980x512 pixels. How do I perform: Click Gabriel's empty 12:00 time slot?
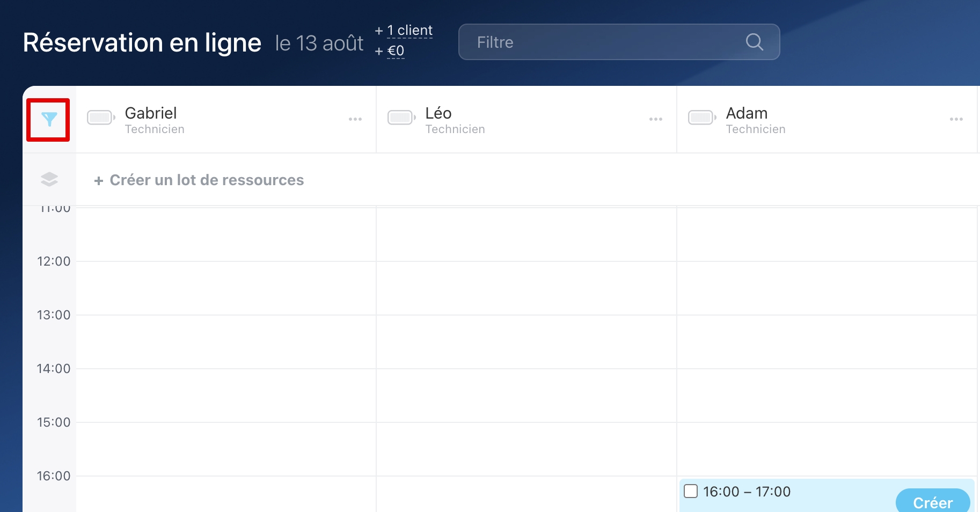(226, 288)
